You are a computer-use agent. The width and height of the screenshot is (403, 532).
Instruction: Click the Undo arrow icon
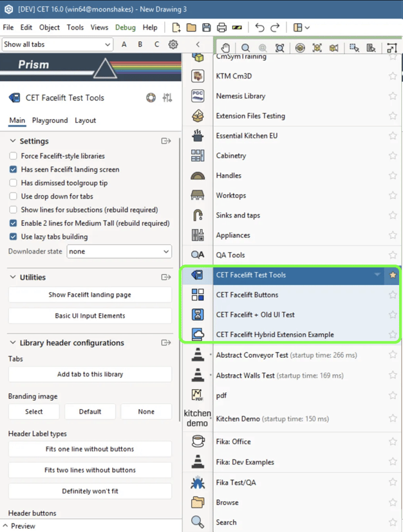coord(259,28)
